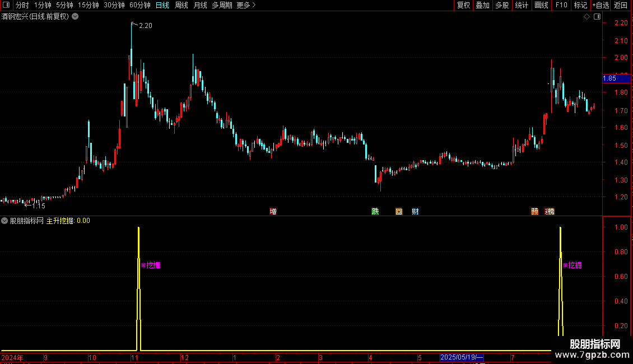Click the diamond icon above chart

coord(587,17)
